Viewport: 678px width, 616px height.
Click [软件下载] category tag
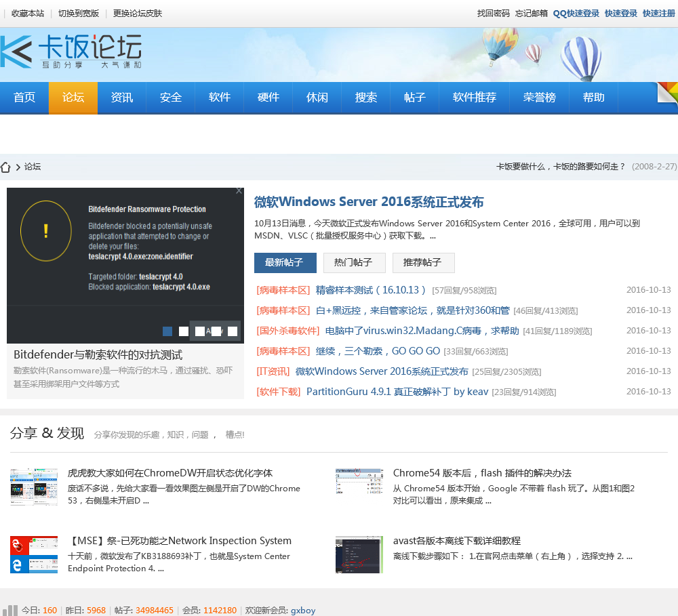[279, 392]
